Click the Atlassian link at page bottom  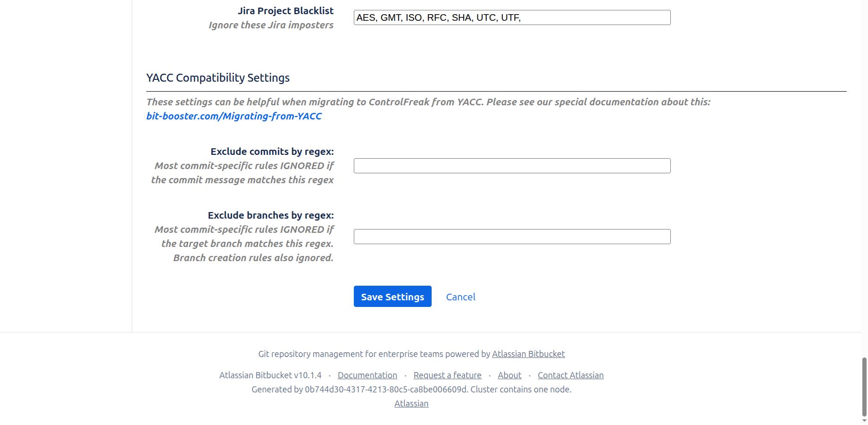tap(411, 403)
